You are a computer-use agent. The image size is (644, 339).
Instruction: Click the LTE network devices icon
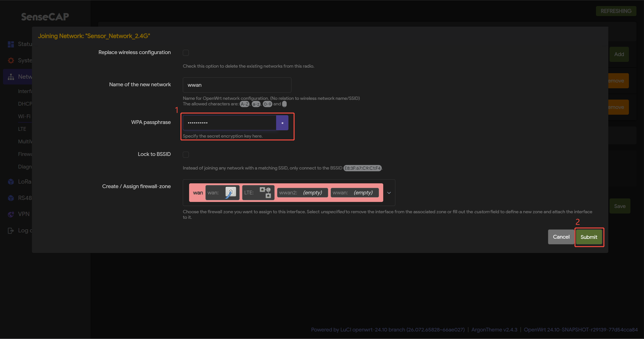tap(265, 193)
